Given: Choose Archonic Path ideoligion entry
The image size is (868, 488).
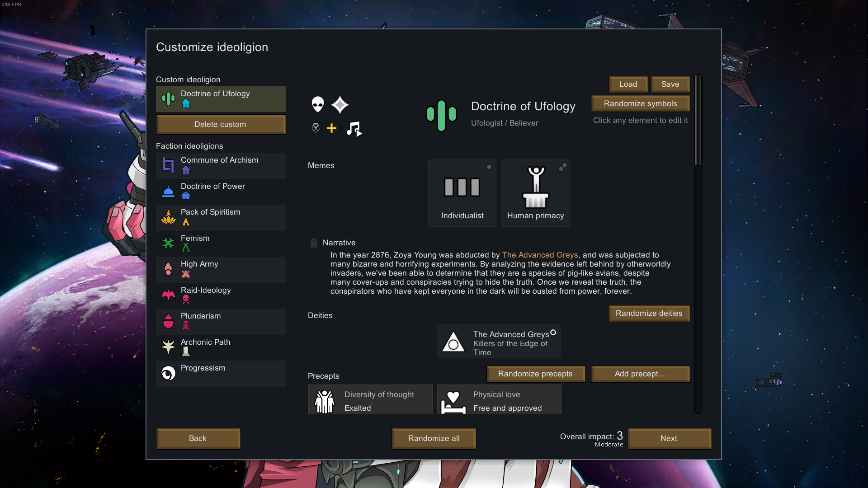Looking at the screenshot, I should click(221, 347).
